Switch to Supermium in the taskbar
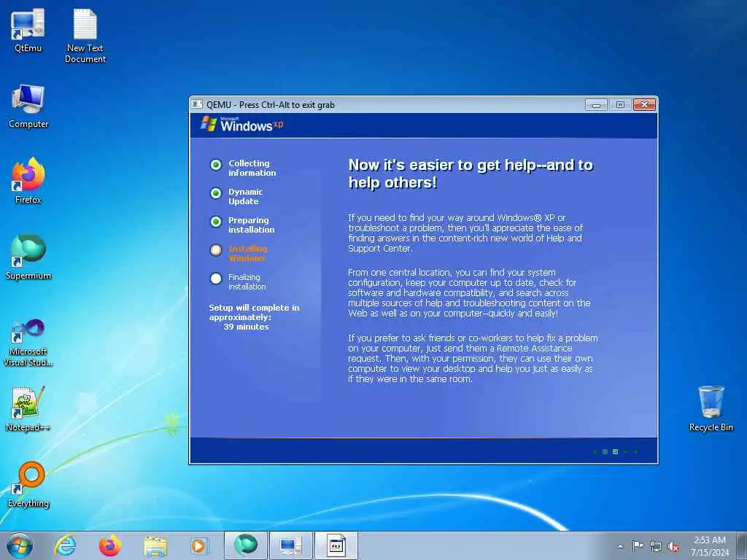Screen dimensions: 747x560 245,545
